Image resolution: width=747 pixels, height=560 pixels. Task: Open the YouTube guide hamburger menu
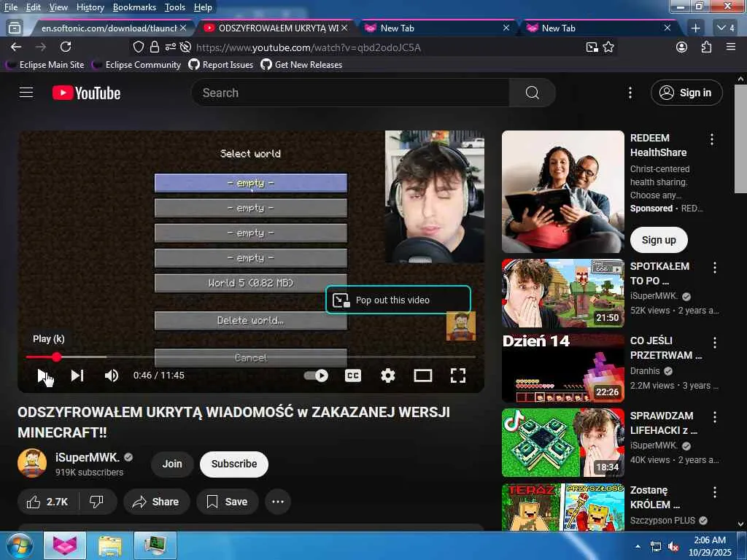[26, 93]
